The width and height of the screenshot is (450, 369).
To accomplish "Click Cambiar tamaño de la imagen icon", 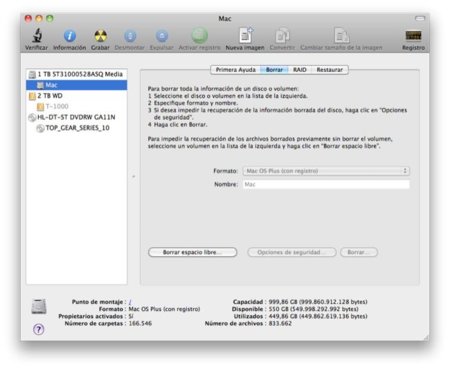I will (341, 35).
